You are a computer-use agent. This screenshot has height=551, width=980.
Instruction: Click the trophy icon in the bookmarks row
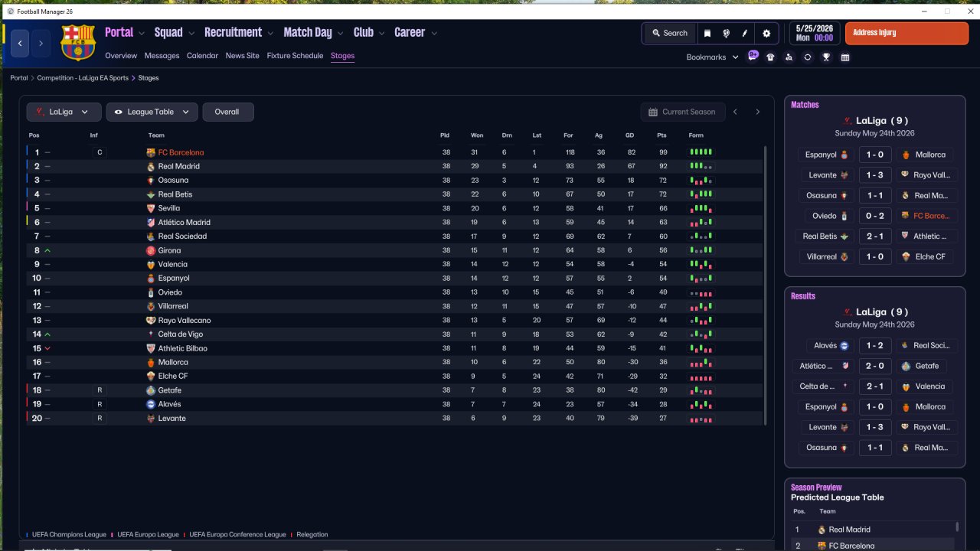tap(826, 57)
